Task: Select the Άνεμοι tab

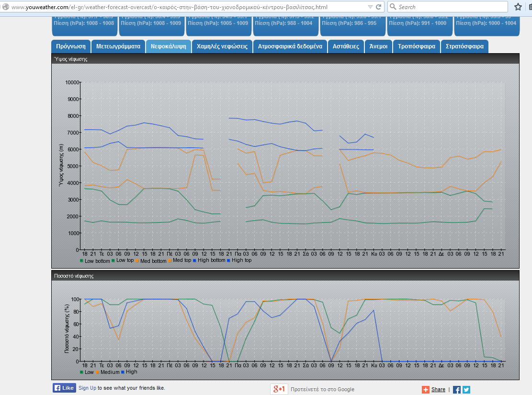Action: click(378, 46)
